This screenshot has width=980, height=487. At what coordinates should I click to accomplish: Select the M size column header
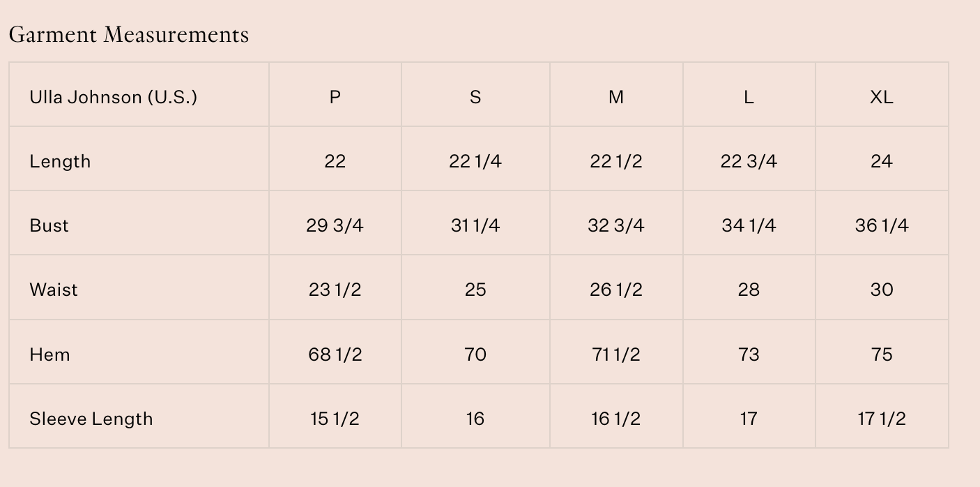click(x=616, y=97)
